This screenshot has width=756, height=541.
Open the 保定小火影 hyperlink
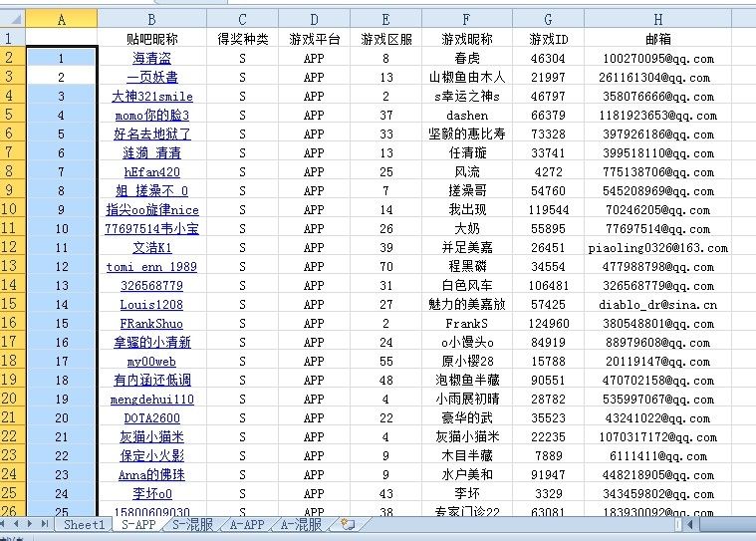click(151, 455)
